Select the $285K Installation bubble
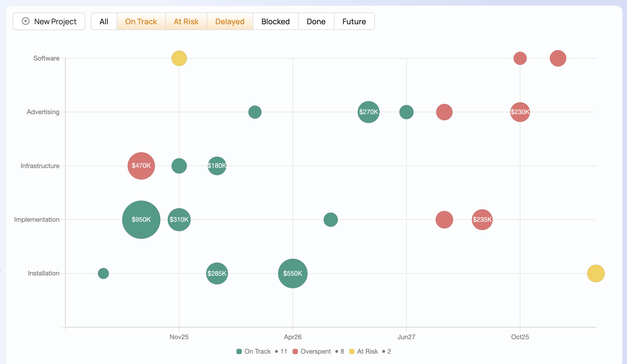Viewport: 627px width, 364px height. [217, 273]
